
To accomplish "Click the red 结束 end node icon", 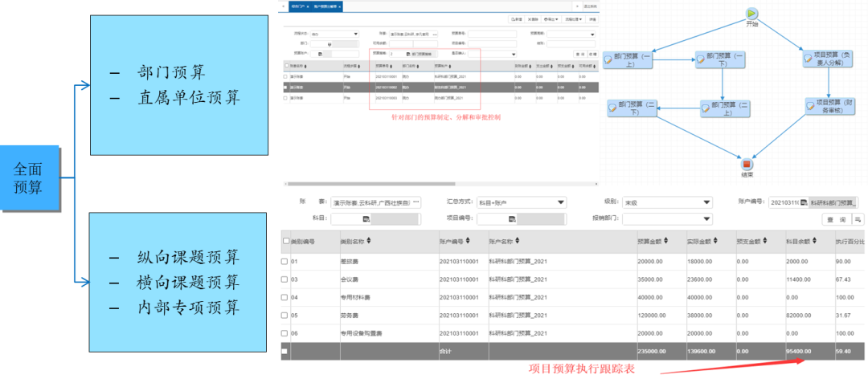I will click(x=747, y=165).
